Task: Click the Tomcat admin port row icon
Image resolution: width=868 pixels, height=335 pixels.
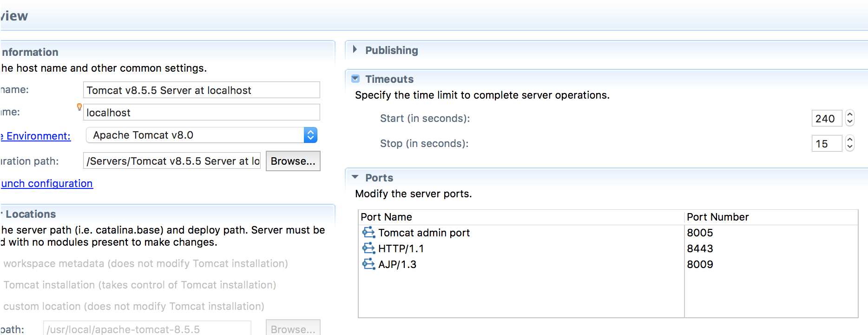Action: 368,232
